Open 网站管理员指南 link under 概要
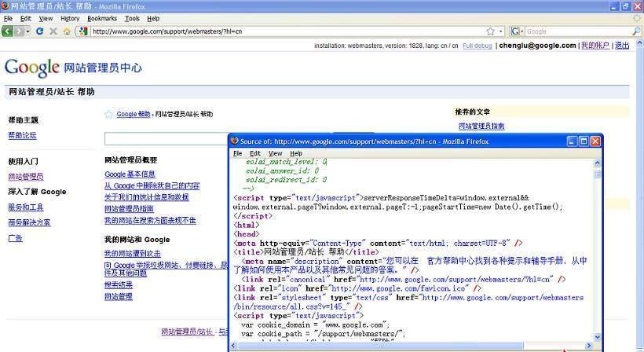Image resolution: width=644 pixels, height=352 pixels. coord(129,209)
